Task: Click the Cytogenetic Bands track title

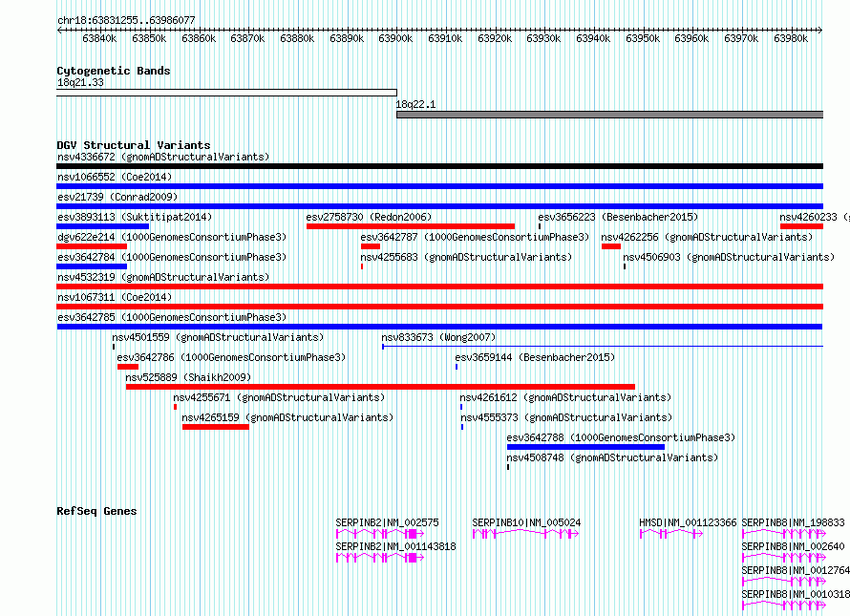Action: 114,71
